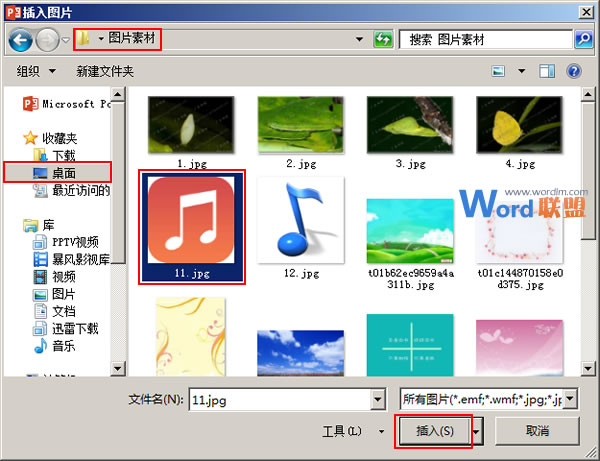The image size is (600, 461).
Task: Click the picture icon beside 图片
Action: click(40, 295)
